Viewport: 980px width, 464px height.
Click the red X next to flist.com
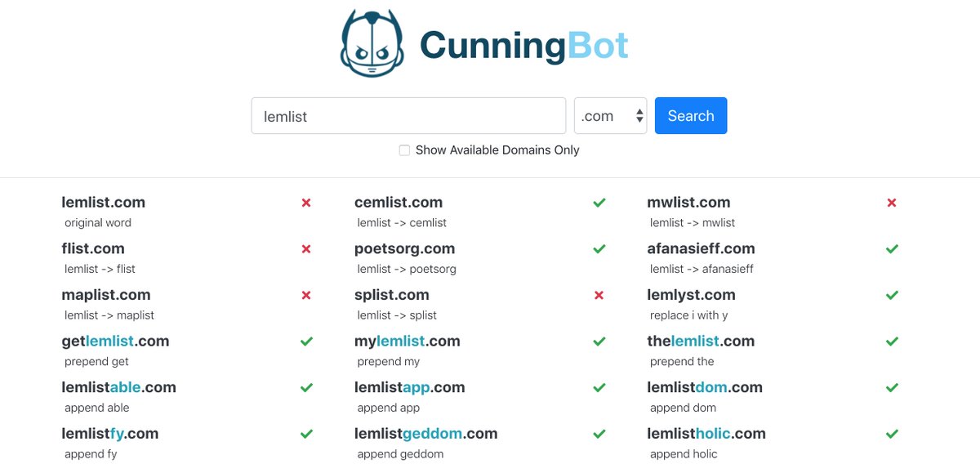[x=306, y=249]
